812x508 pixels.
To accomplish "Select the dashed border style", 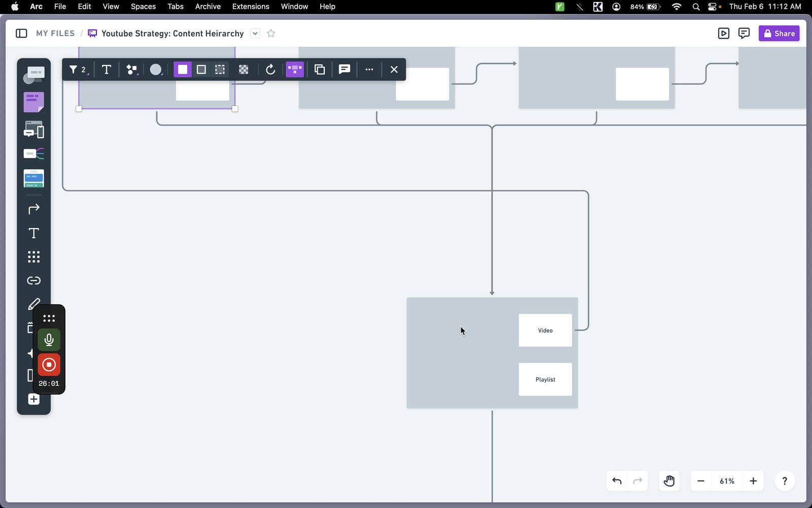I will (220, 70).
